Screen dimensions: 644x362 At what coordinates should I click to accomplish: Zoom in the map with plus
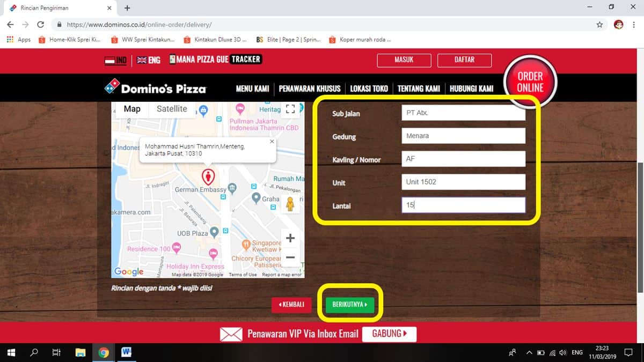coord(290,238)
